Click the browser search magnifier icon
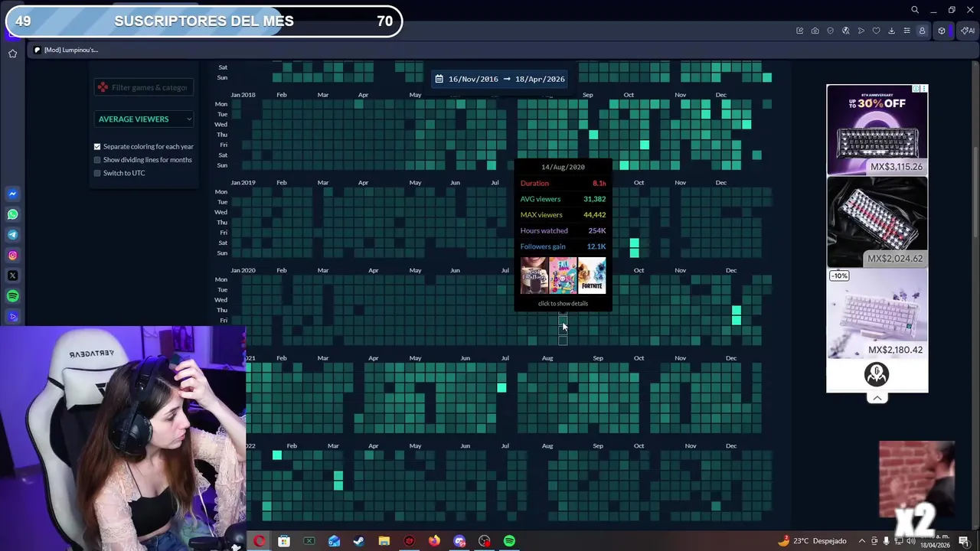 click(915, 10)
